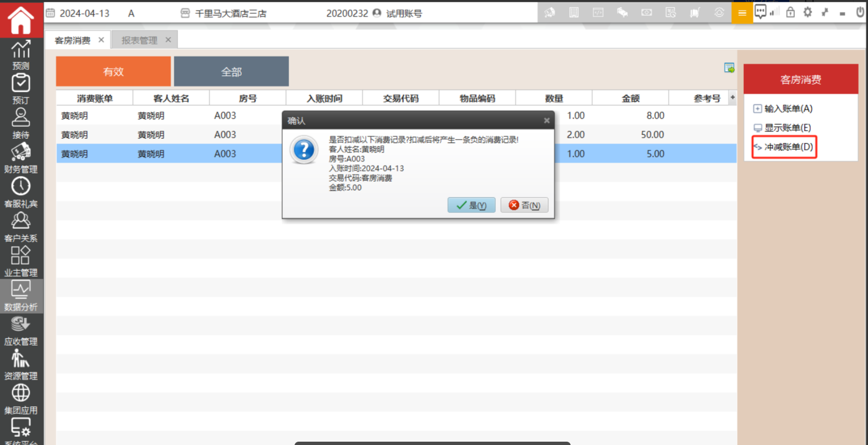Screen dimensions: 868x445
Task: Open the 客户关系 customer module
Action: (x=21, y=227)
